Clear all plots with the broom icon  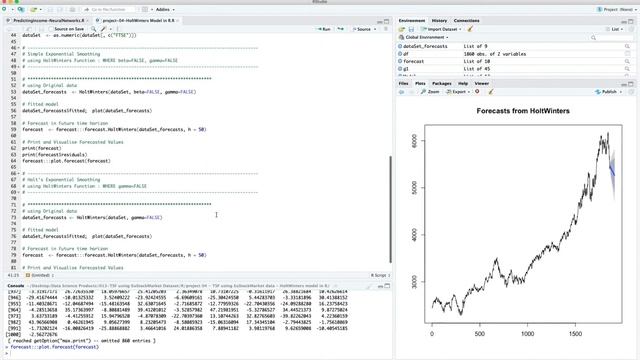click(x=491, y=92)
